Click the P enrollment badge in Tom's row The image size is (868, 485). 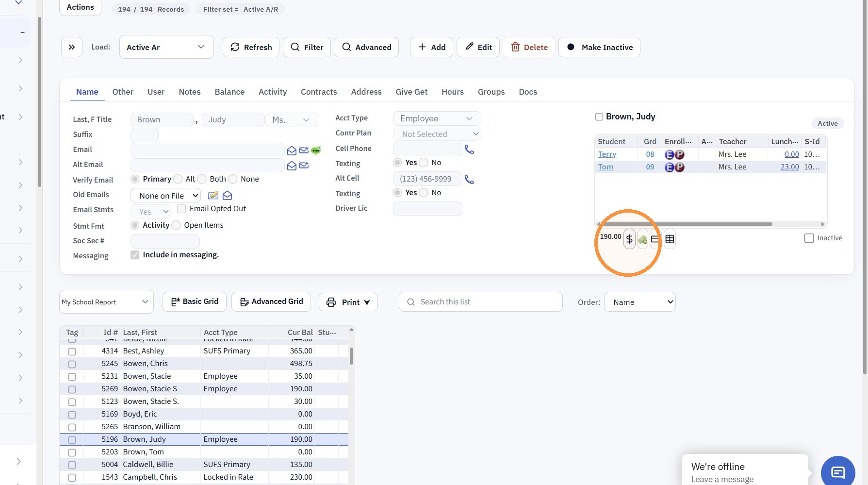(679, 167)
